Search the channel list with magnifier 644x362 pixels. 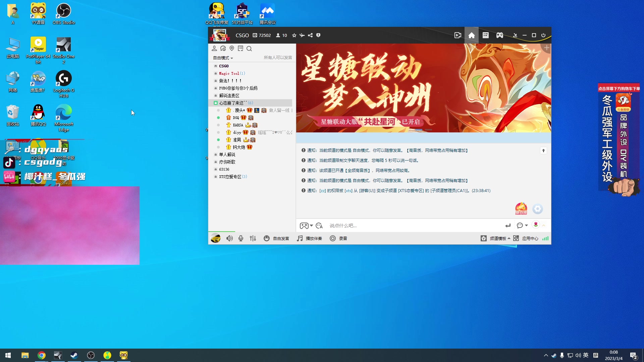click(249, 49)
